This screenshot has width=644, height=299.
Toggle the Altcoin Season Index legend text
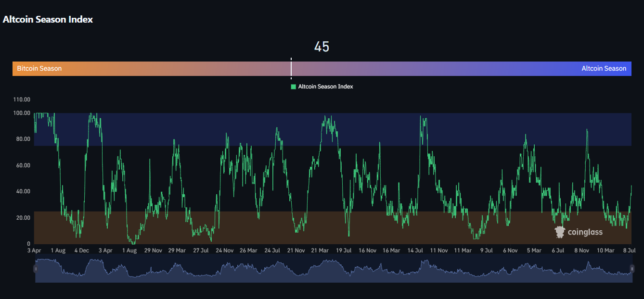[x=325, y=87]
